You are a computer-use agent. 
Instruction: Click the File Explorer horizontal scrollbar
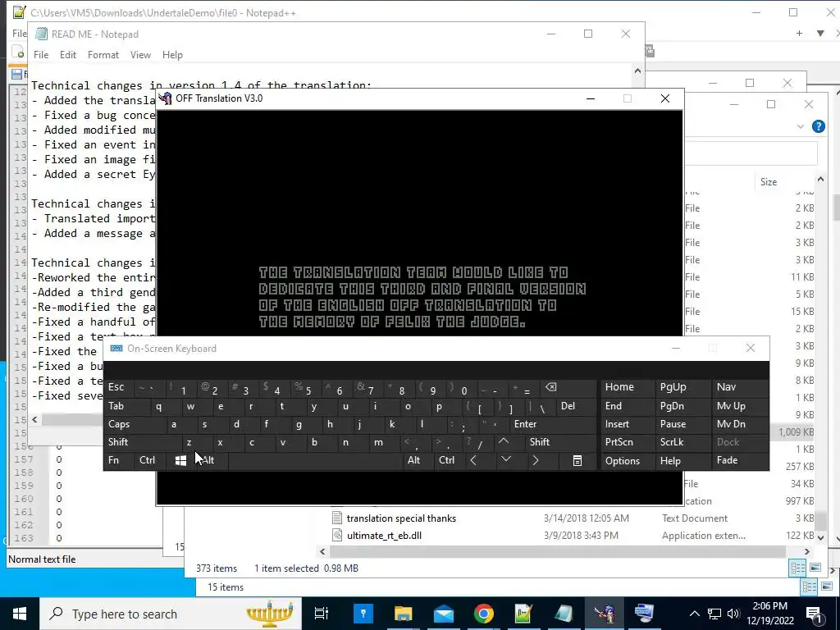coord(557,551)
